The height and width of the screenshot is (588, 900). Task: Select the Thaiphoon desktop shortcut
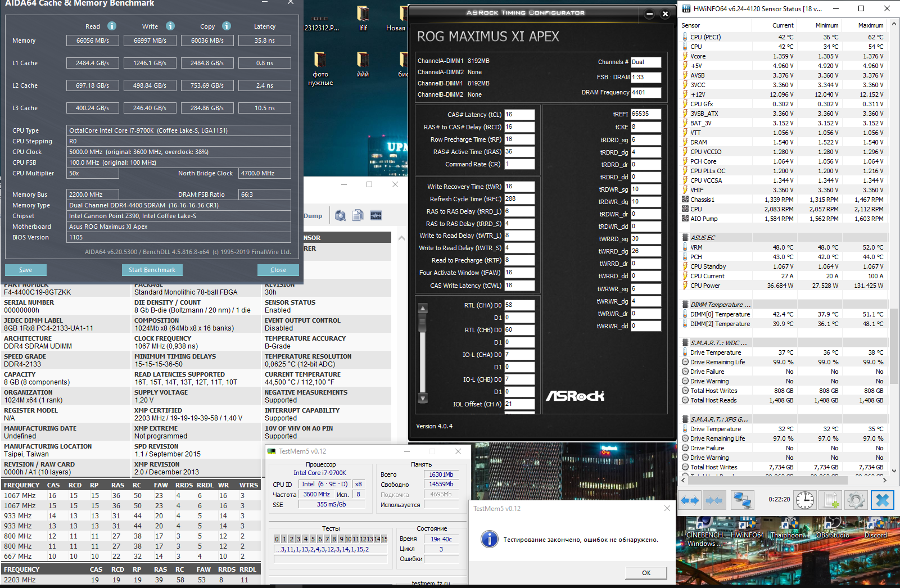(789, 528)
